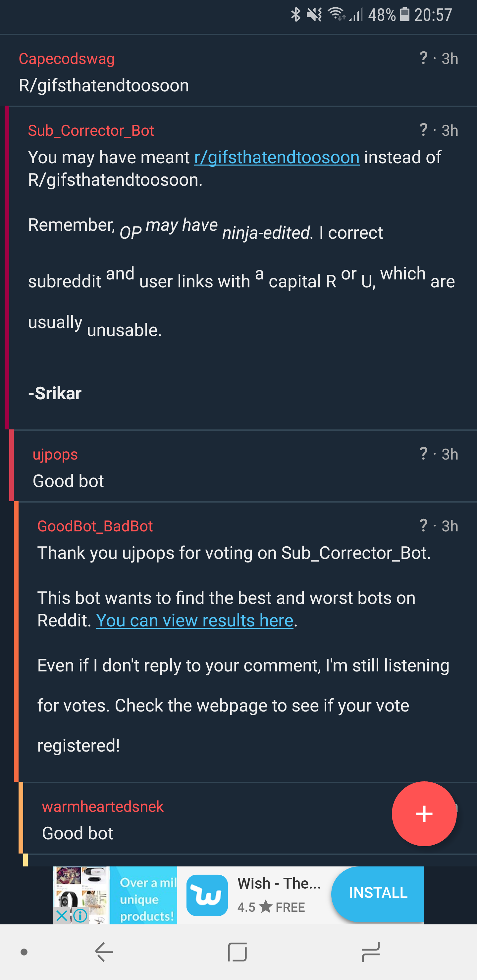Image resolution: width=477 pixels, height=980 pixels.
Task: Open warmheartedsnek's profile
Action: click(x=102, y=806)
